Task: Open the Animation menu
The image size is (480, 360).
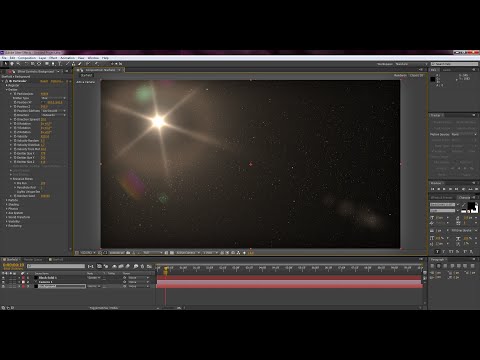Action: pos(68,58)
